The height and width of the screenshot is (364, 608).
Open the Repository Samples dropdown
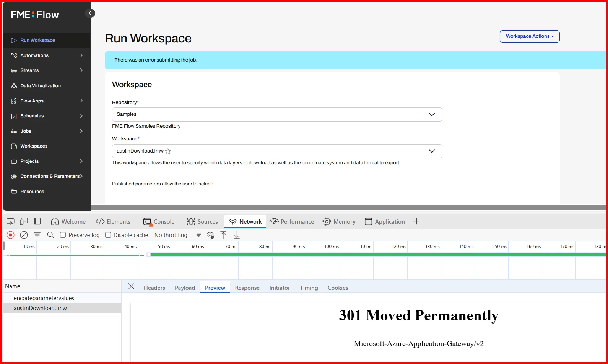point(277,114)
